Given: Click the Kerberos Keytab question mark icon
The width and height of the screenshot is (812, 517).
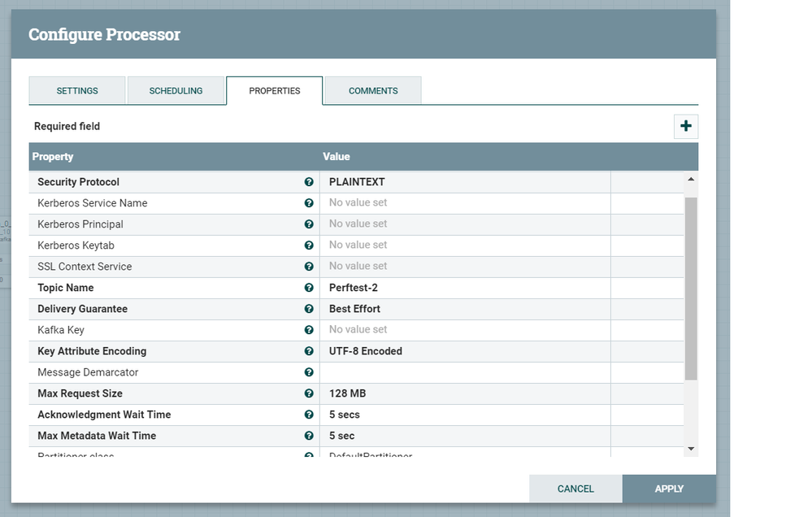Looking at the screenshot, I should [308, 245].
